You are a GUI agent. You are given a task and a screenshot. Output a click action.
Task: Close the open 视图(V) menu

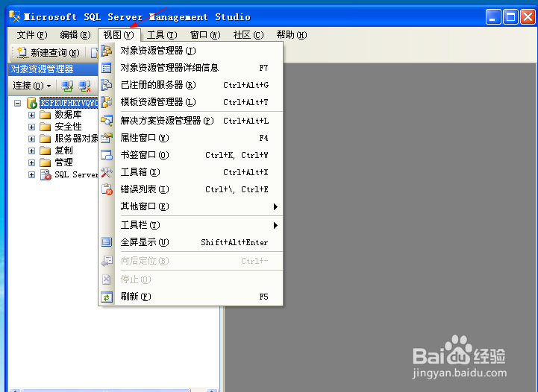(x=119, y=35)
